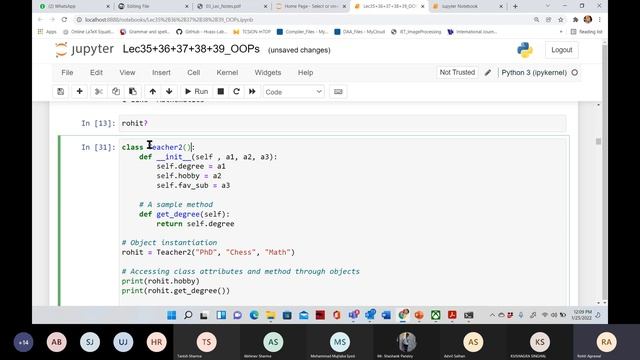Switch to the Editing File browser tab
Viewport: 640px width, 360px height.
click(x=152, y=6)
